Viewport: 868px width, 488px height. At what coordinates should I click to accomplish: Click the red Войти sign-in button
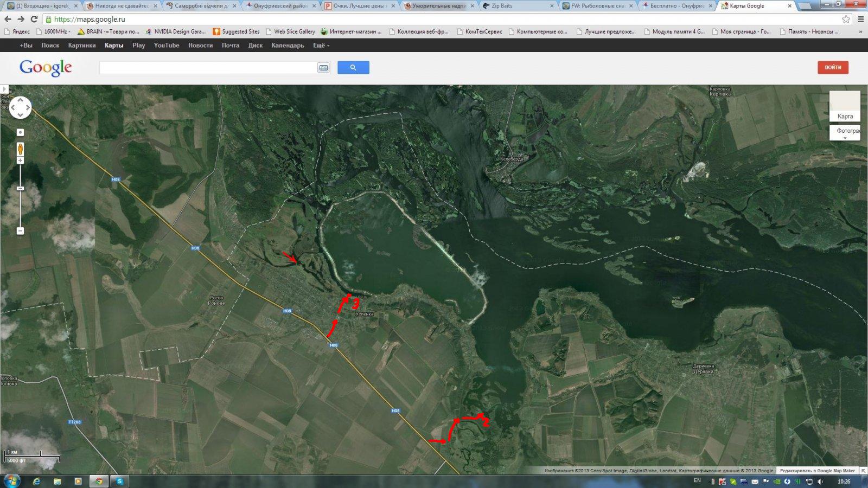[833, 67]
